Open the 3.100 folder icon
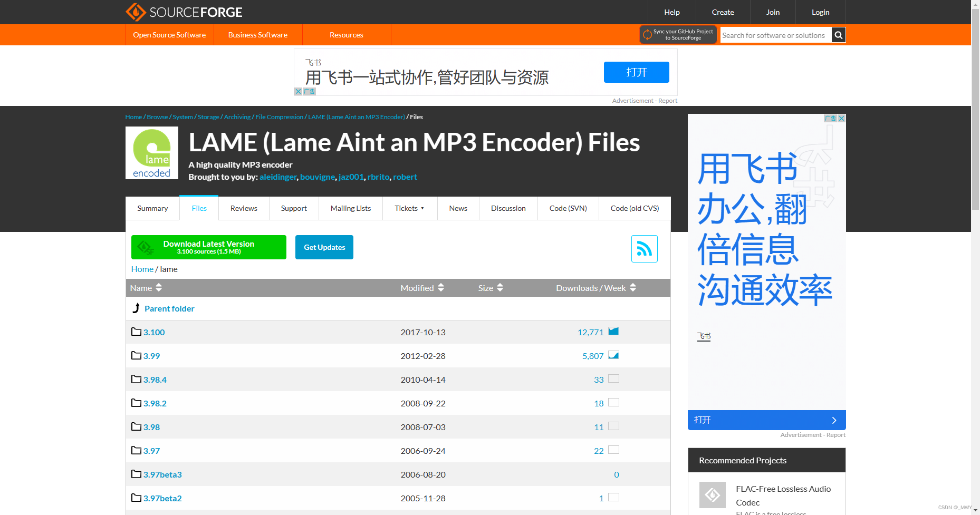Image resolution: width=980 pixels, height=515 pixels. coord(136,332)
